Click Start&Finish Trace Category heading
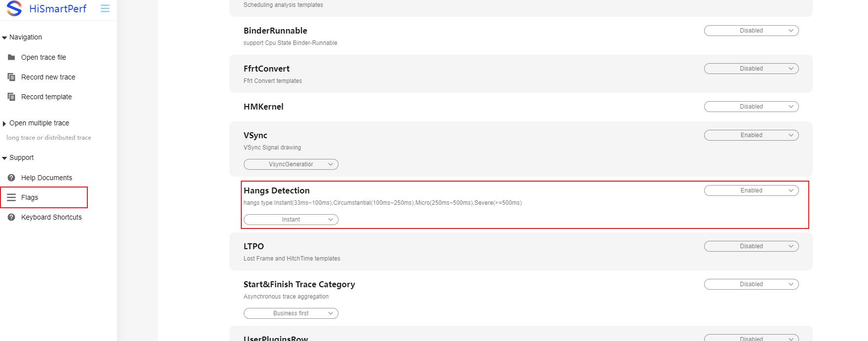Image resolution: width=868 pixels, height=341 pixels. click(299, 284)
